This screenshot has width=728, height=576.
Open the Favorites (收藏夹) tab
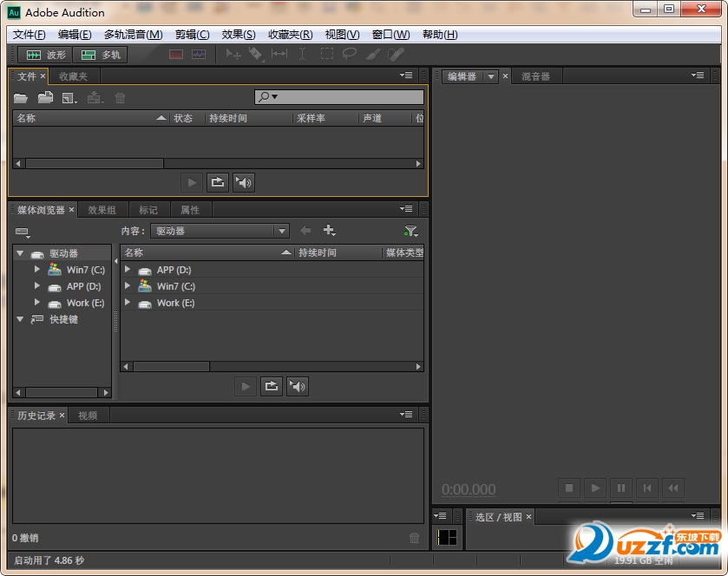(74, 76)
